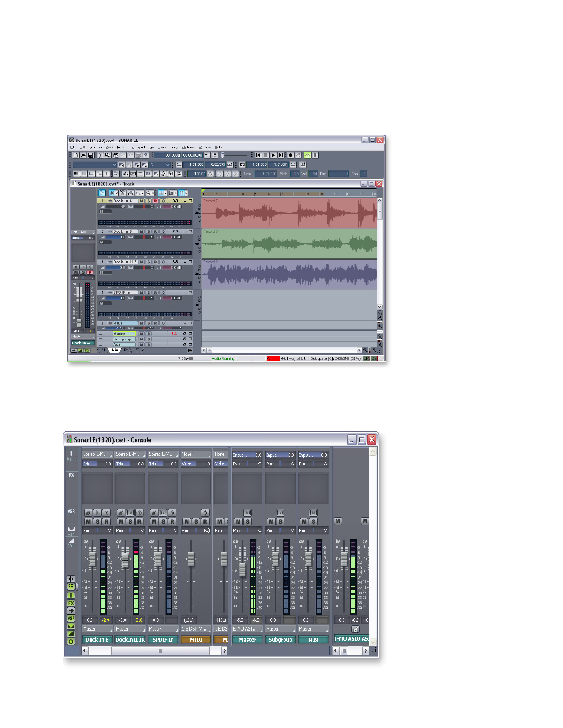
Task: Solo track 2 Dock In B in Track view
Action: coord(148,231)
